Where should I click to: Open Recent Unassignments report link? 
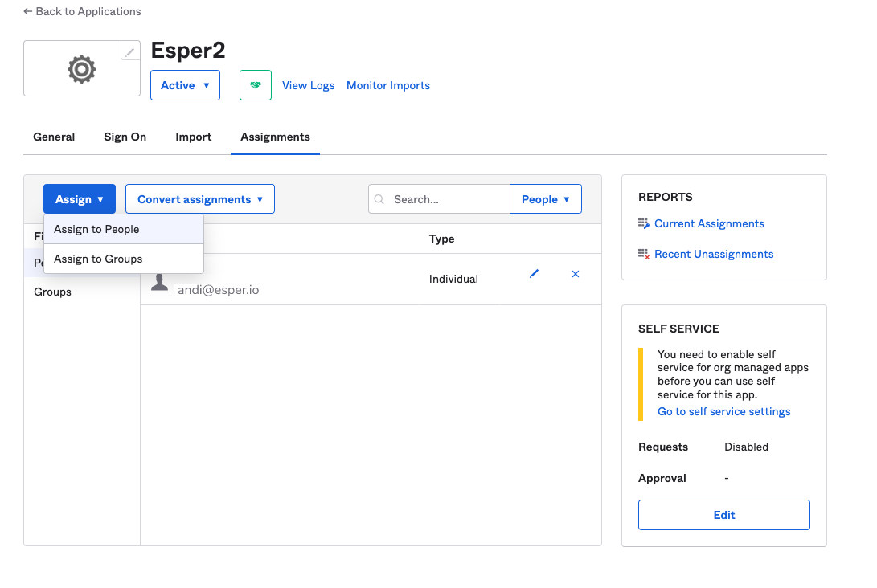point(714,255)
